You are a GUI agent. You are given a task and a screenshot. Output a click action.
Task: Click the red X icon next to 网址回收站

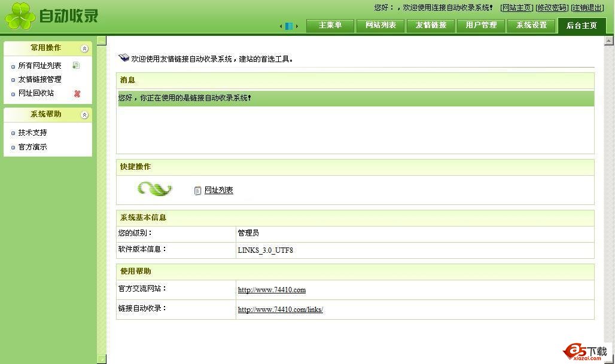pos(77,94)
